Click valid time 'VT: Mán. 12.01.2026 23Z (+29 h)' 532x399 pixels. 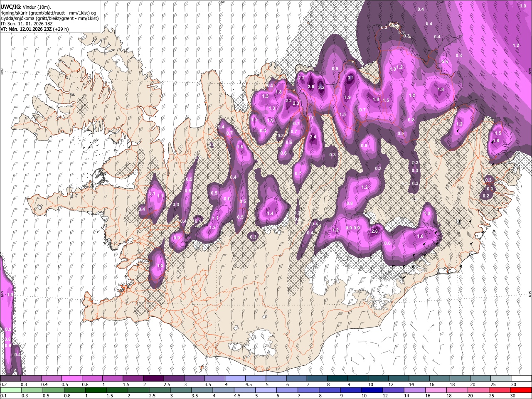35,29
